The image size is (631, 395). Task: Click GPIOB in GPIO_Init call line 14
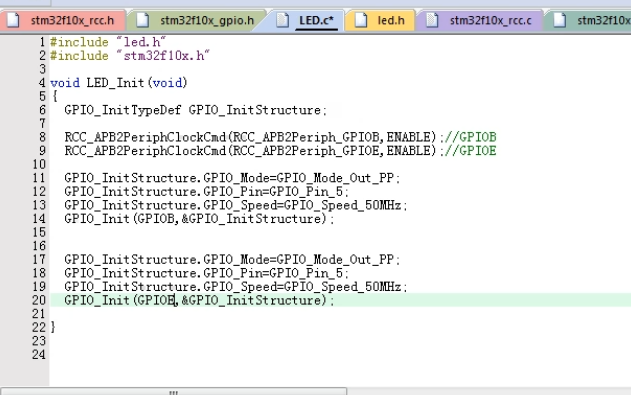156,219
